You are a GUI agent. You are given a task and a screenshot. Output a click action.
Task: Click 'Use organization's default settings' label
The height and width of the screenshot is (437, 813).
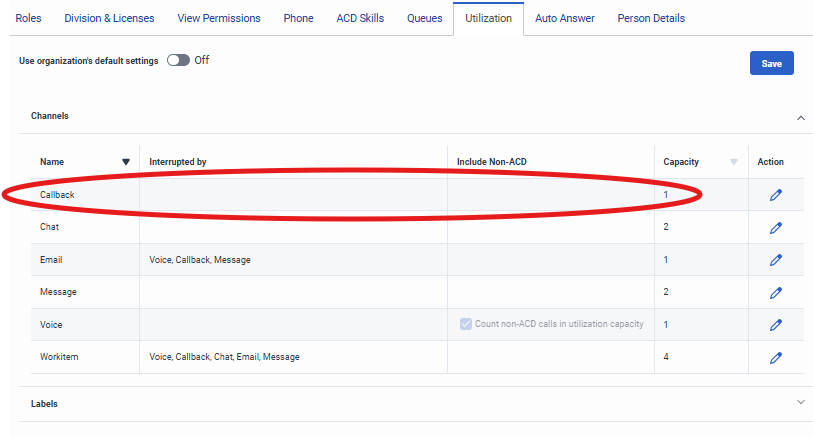(x=89, y=61)
